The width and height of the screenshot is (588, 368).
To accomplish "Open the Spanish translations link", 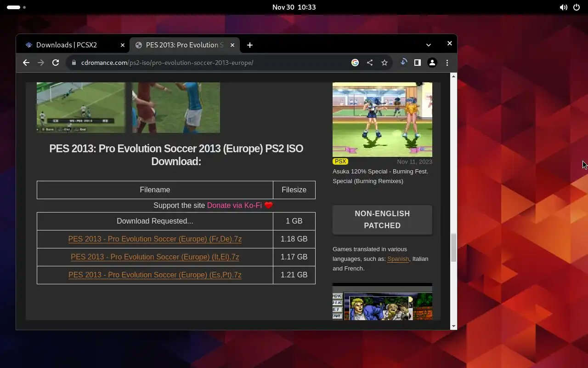I will [398, 259].
